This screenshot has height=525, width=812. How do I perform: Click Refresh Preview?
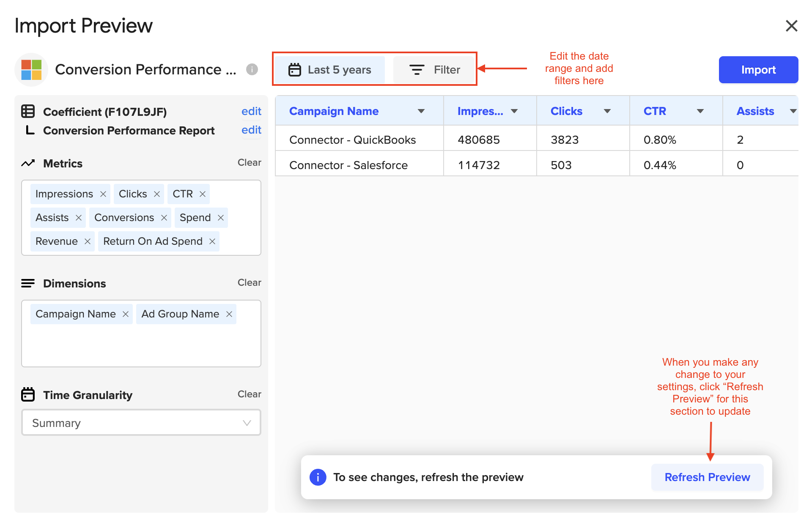(x=707, y=477)
